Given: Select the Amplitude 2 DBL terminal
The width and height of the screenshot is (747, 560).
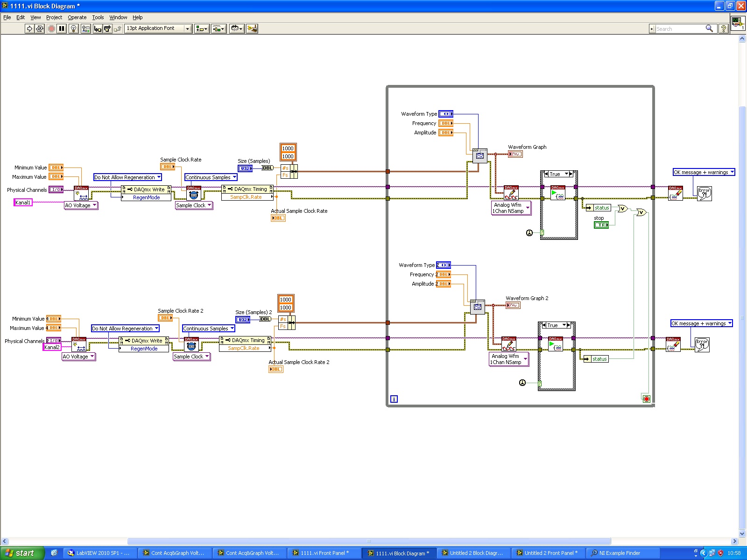Looking at the screenshot, I should [x=444, y=284].
